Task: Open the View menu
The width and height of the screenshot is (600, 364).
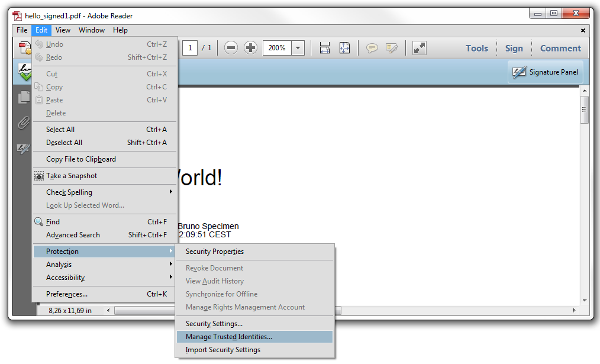Action: point(63,30)
